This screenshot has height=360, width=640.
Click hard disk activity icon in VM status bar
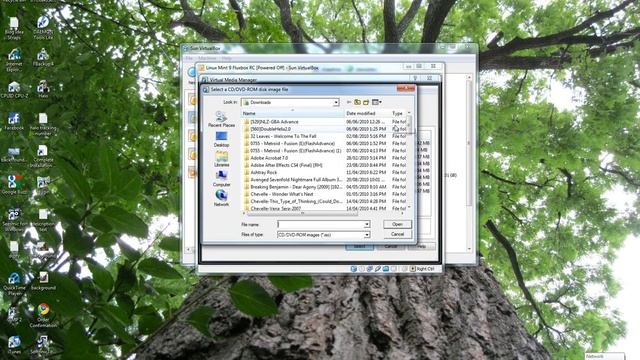click(x=353, y=269)
